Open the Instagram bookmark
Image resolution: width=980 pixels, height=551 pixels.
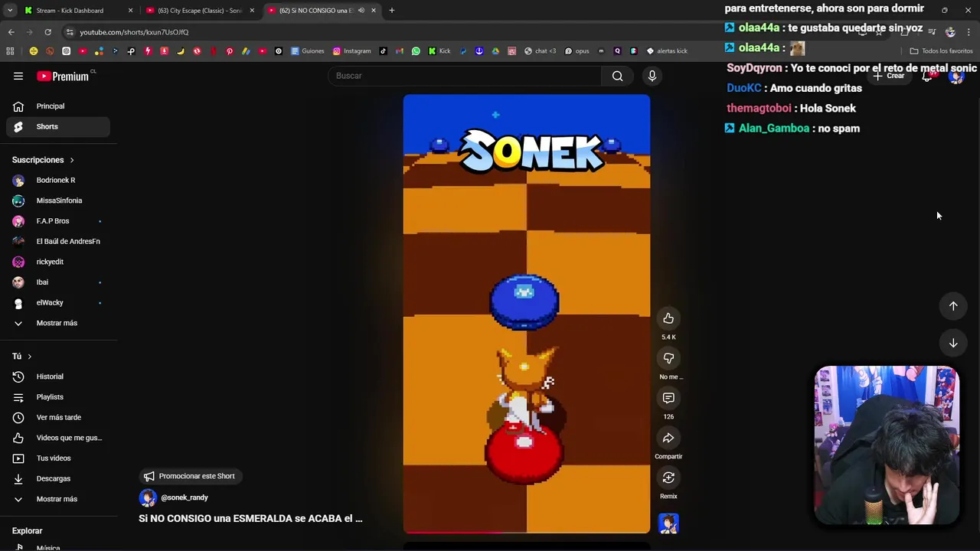click(351, 51)
